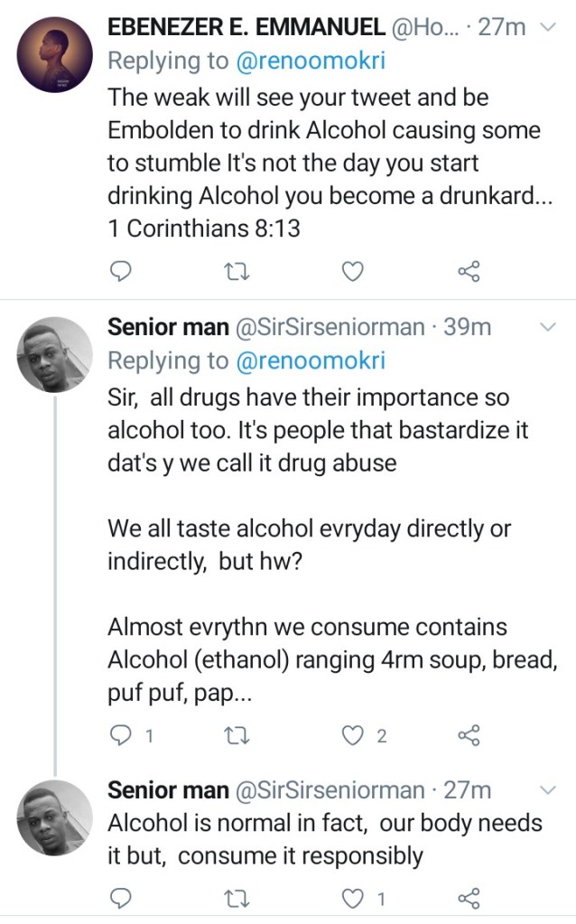
Task: Like the tweet that has 2 likes
Action: click(x=355, y=735)
